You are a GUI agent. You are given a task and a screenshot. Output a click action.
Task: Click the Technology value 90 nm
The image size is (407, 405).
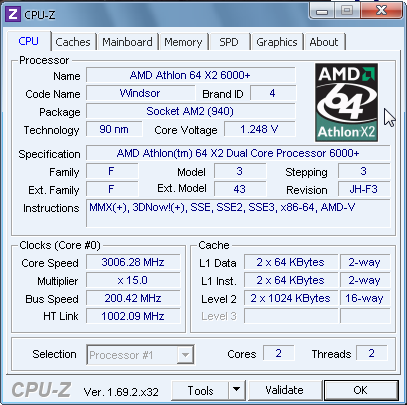point(114,129)
